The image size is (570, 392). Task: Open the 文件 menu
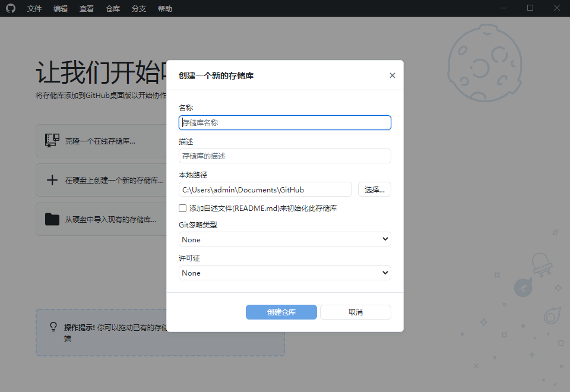coord(34,8)
